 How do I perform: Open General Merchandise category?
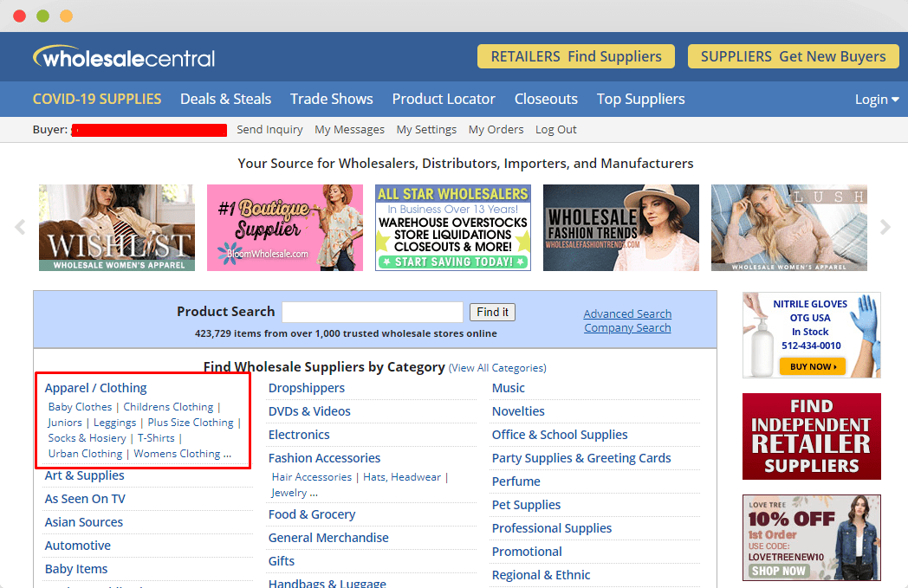(x=328, y=538)
